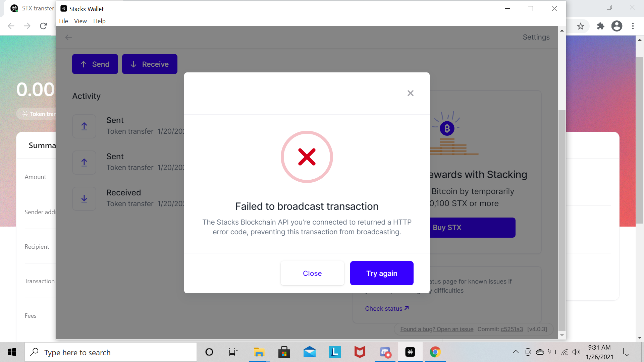Click the upload arrow beside the first Sent transfer
This screenshot has height=362, width=644.
pos(84,126)
